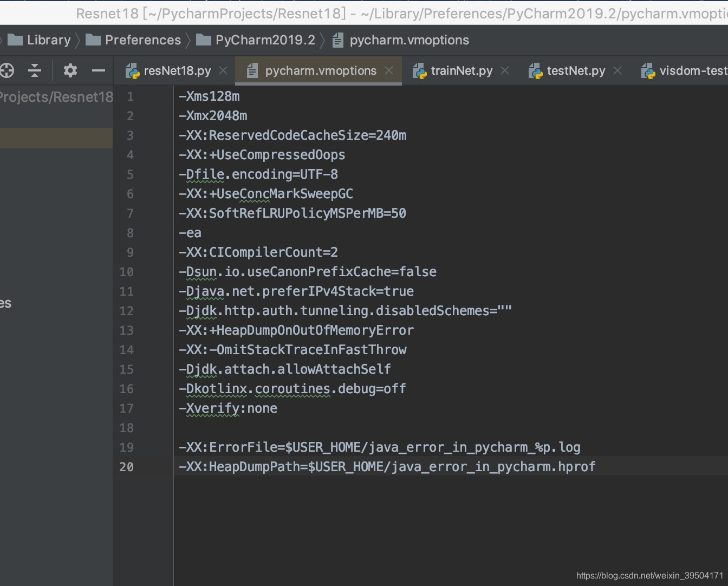Open the Preferences breadcrumb popup
Viewport: 728px width, 586px height.
143,40
